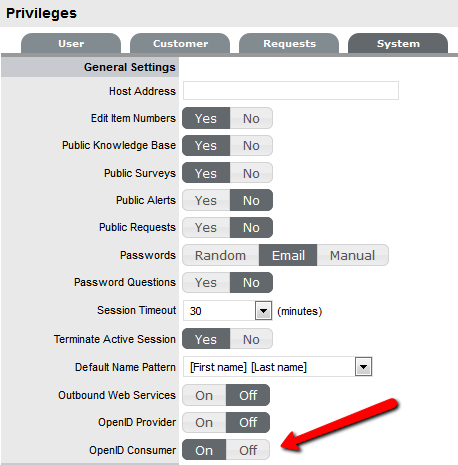Turn OpenID Provider On
Viewport: 458px width, 465px height.
(204, 422)
